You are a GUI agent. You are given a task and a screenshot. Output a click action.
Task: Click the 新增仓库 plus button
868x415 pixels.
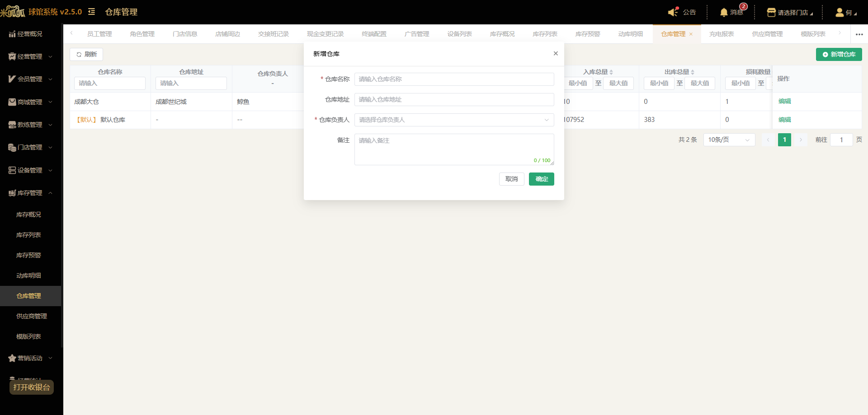click(x=839, y=54)
